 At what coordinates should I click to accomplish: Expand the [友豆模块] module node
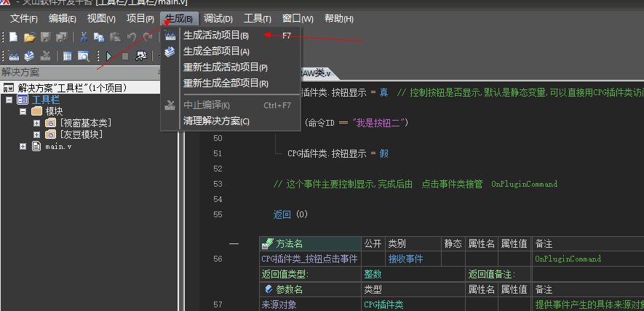[x=36, y=134]
